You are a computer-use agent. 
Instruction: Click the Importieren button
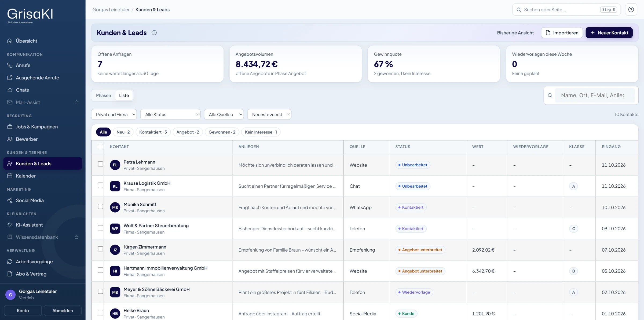click(562, 32)
